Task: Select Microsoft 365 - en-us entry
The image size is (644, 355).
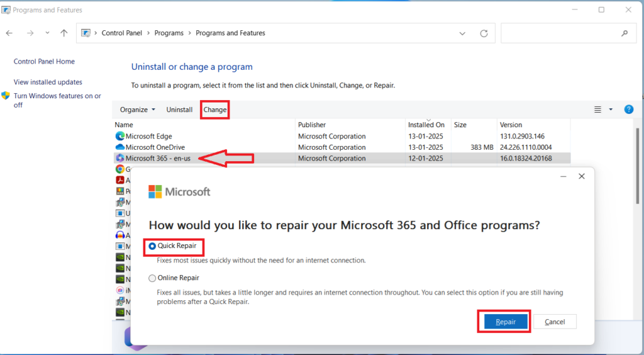Action: click(x=341, y=158)
